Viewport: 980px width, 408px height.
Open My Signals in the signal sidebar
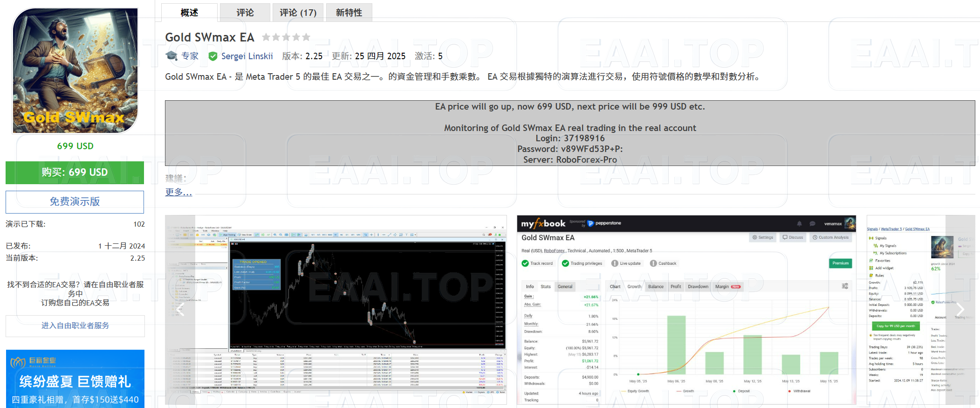888,246
